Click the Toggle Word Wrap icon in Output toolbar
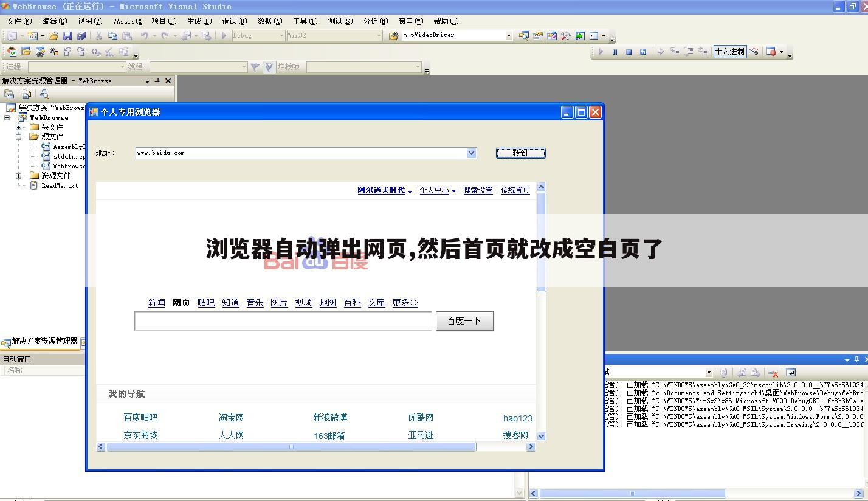Screen dimensions: 868x501 tap(791, 373)
